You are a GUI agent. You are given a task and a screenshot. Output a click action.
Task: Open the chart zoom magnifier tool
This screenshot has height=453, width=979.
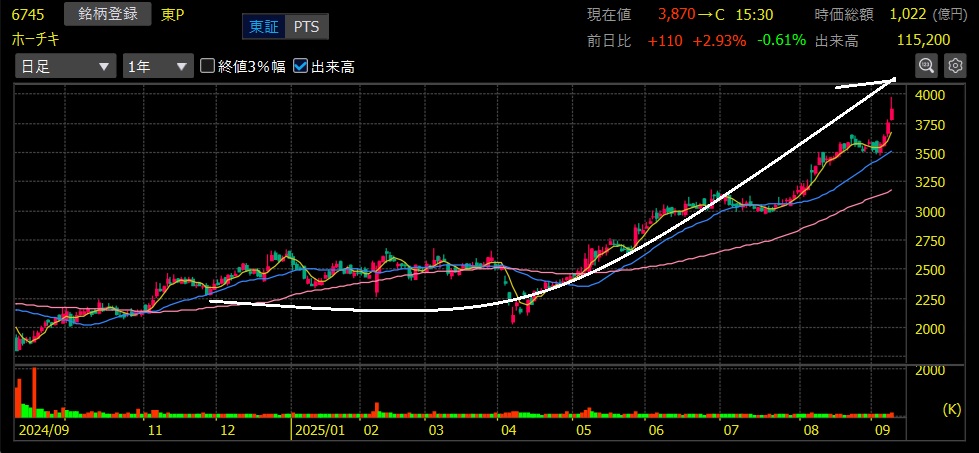click(x=925, y=66)
